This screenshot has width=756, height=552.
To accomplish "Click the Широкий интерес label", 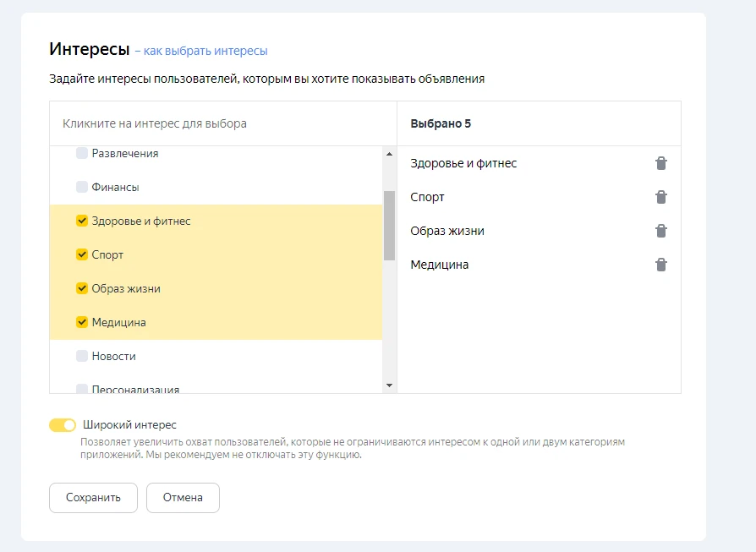I will (129, 424).
